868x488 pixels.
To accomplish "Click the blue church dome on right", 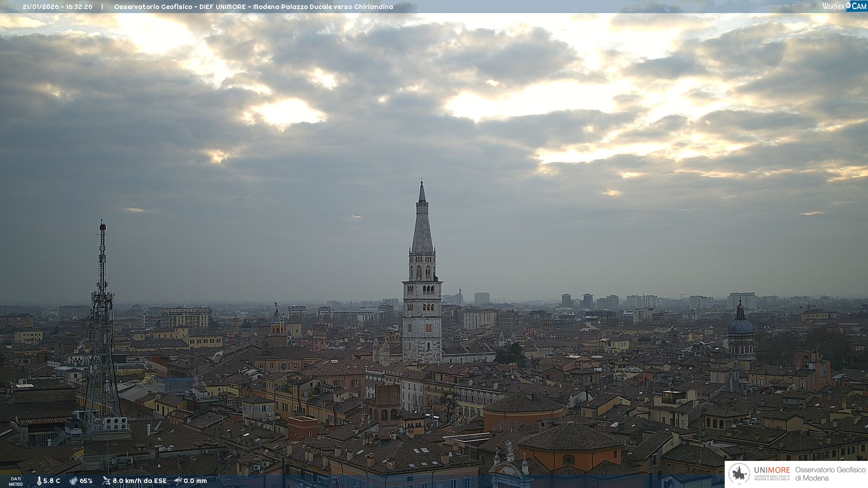I will click(741, 325).
